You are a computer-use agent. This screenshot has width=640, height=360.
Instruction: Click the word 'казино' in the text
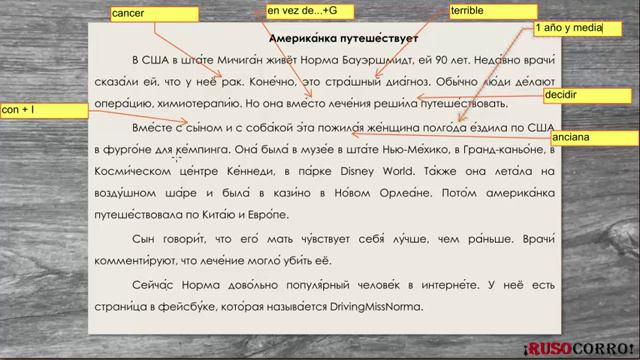click(x=292, y=193)
